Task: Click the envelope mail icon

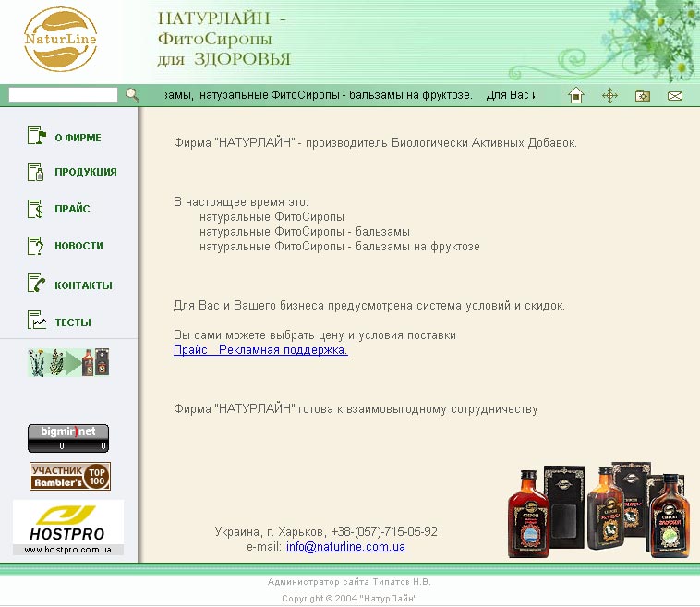Action: pos(674,95)
